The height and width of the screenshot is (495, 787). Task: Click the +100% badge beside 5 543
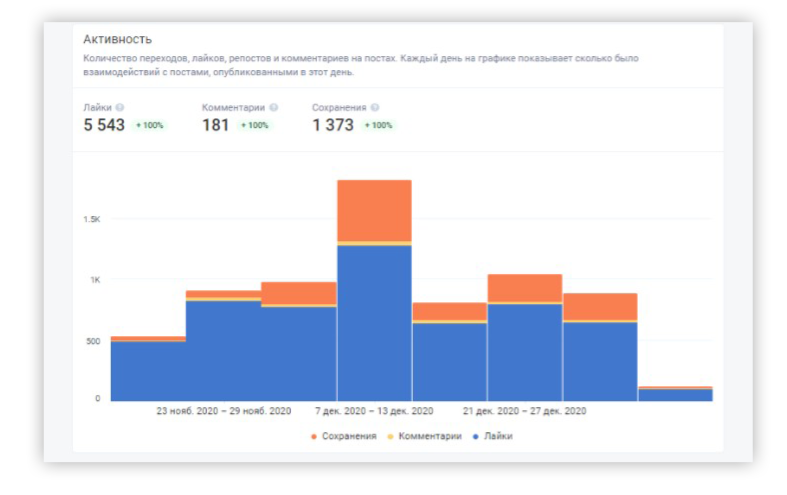click(x=150, y=125)
